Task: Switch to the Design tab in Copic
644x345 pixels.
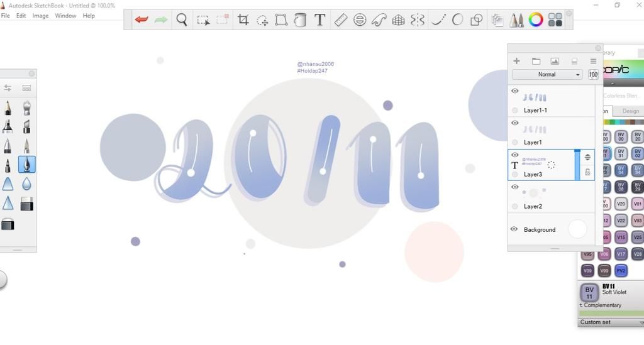Action: pyautogui.click(x=630, y=111)
